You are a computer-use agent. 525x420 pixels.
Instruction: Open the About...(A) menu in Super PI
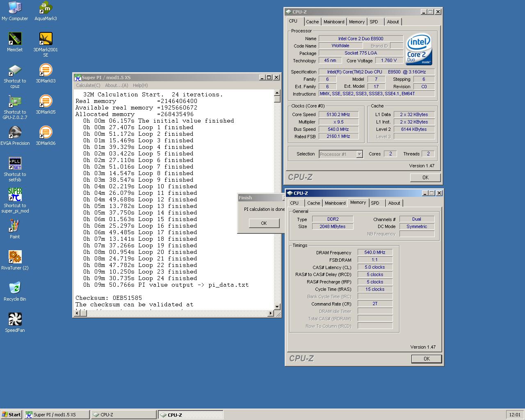(116, 85)
